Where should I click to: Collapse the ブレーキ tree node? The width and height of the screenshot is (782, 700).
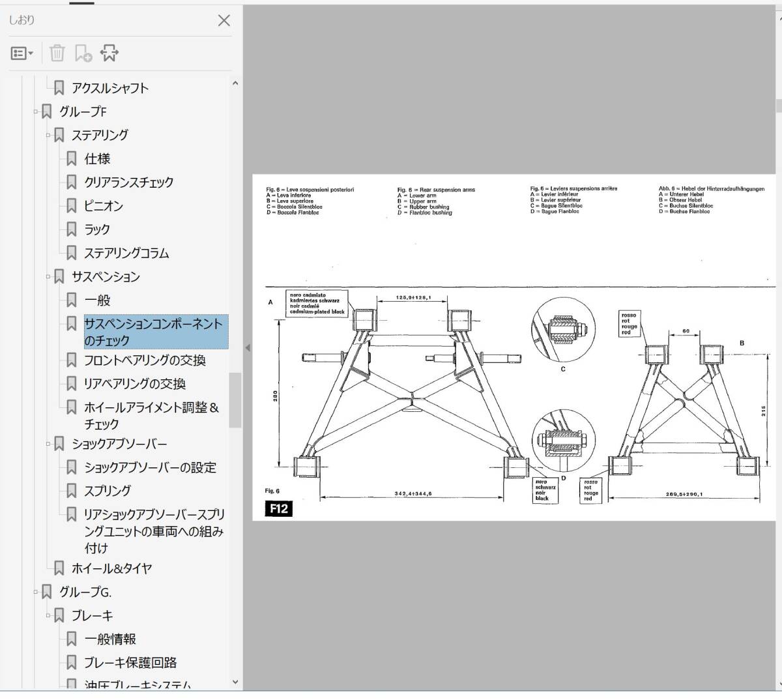tap(49, 615)
